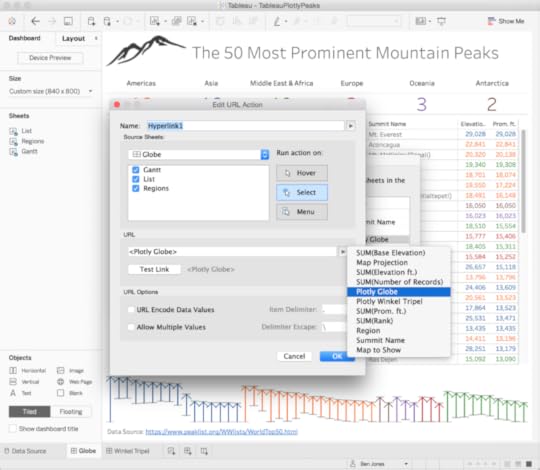Screen dimensions: 540x470
Task: Click the new data source icon
Action: (91, 21)
